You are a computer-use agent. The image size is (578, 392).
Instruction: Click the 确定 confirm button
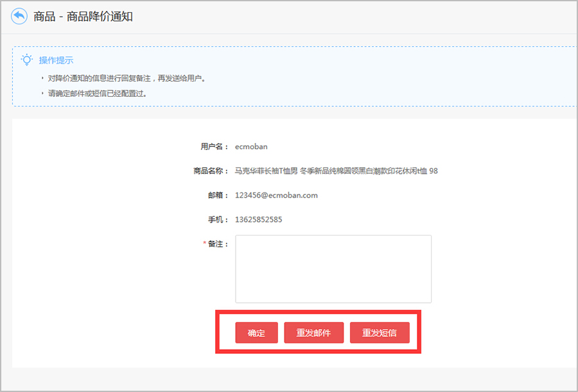[256, 333]
